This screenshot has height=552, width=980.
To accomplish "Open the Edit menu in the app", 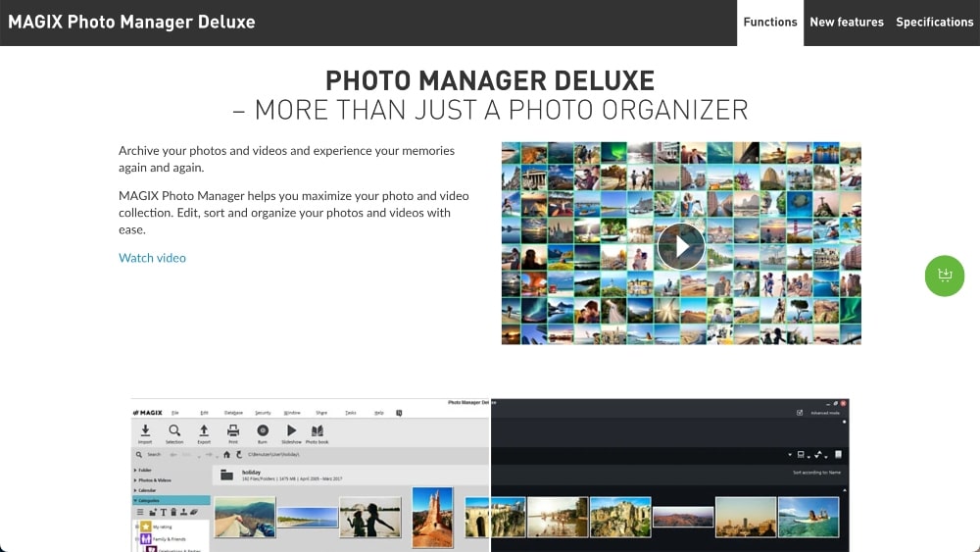I will pos(204,413).
